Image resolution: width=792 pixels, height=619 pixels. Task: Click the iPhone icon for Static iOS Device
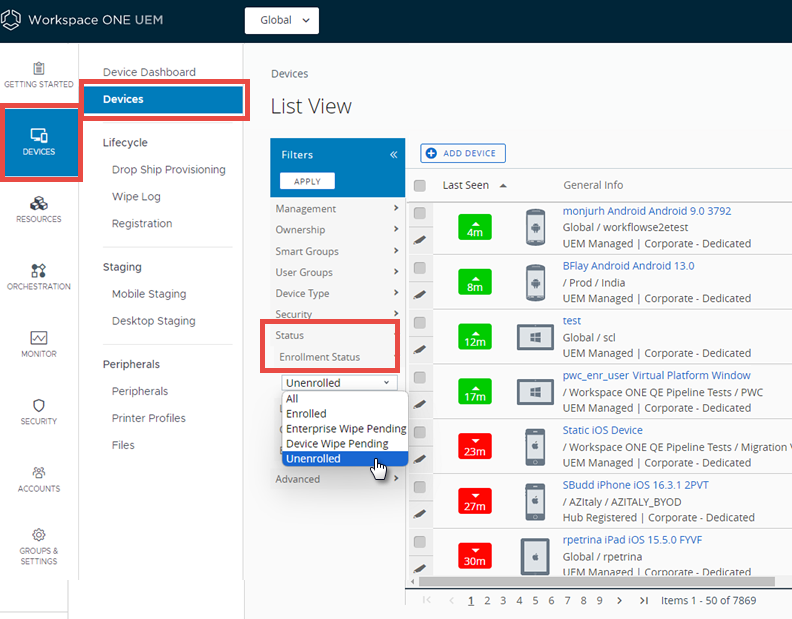point(535,447)
